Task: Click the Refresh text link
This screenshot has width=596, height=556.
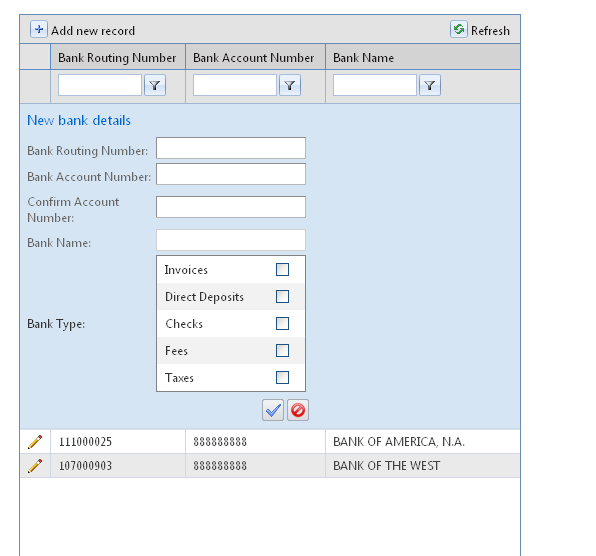Action: 490,31
